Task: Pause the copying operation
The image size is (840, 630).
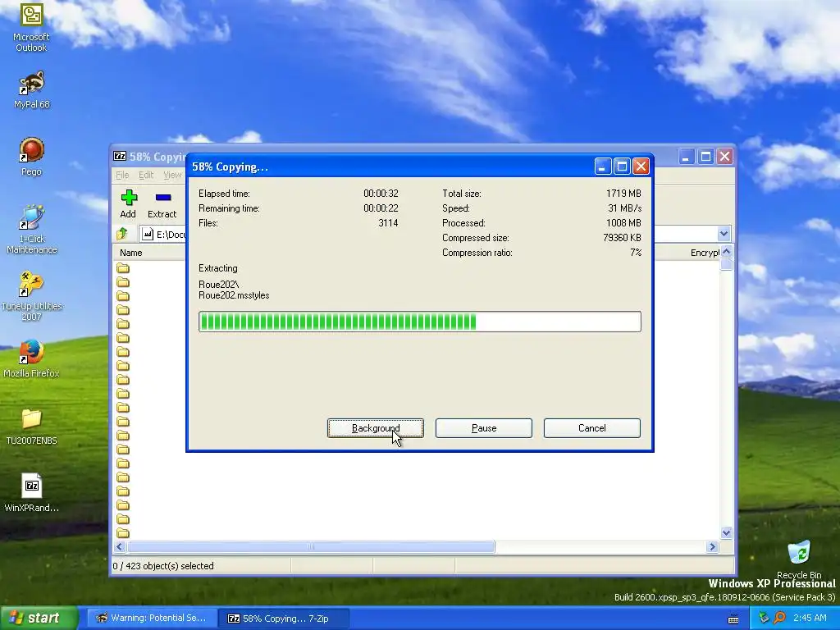Action: click(484, 428)
